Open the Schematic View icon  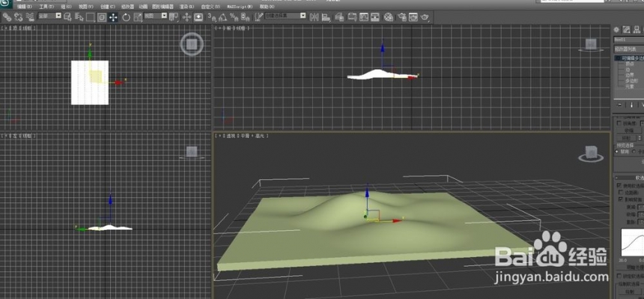[374, 17]
